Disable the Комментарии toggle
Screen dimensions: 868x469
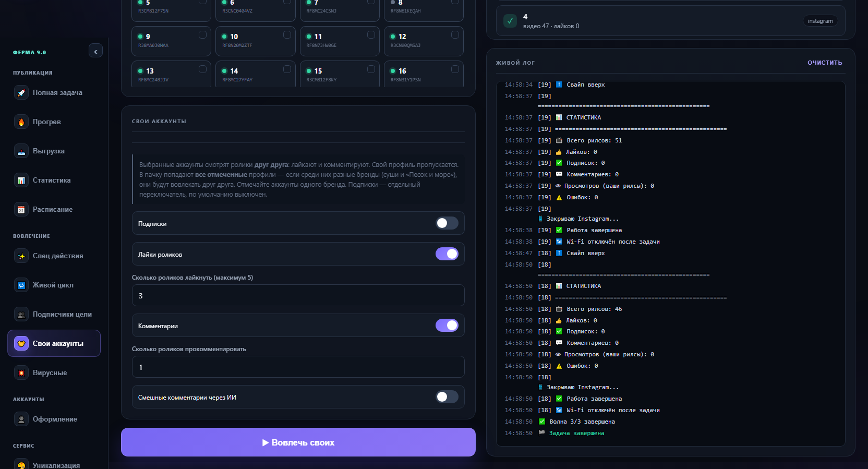point(447,326)
